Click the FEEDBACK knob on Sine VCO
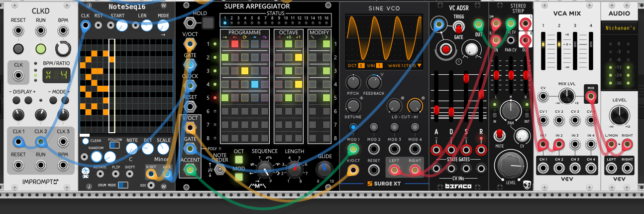The width and height of the screenshot is (644, 214). (x=373, y=82)
